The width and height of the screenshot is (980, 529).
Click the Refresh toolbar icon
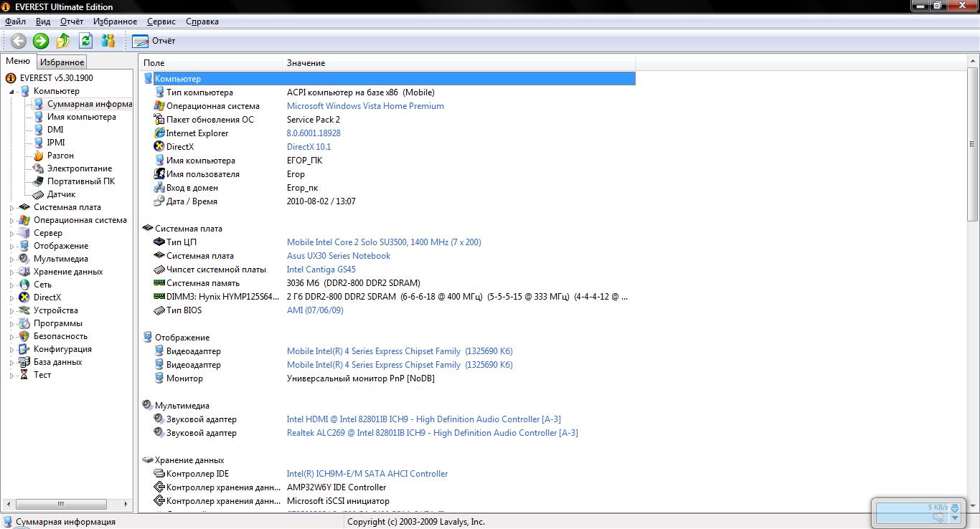[85, 41]
